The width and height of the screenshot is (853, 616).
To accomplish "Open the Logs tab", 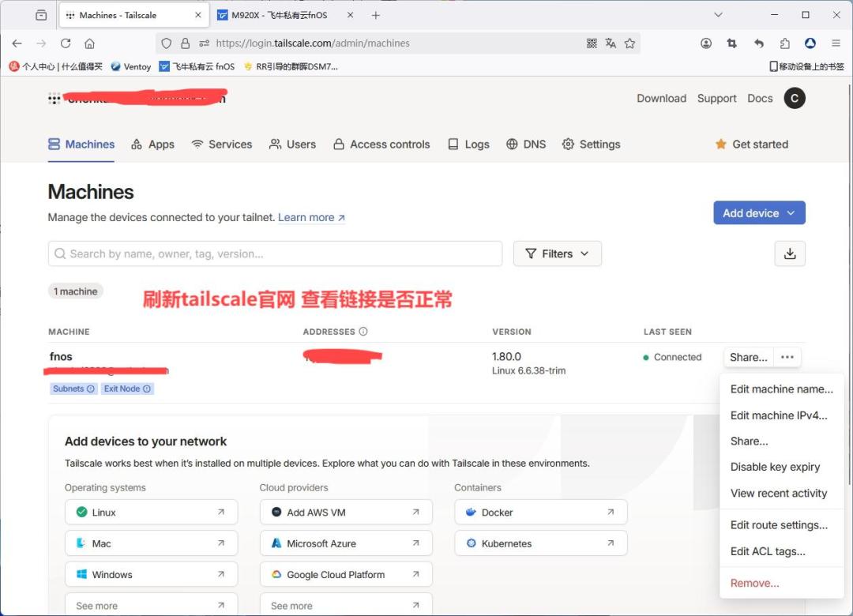I will click(468, 145).
